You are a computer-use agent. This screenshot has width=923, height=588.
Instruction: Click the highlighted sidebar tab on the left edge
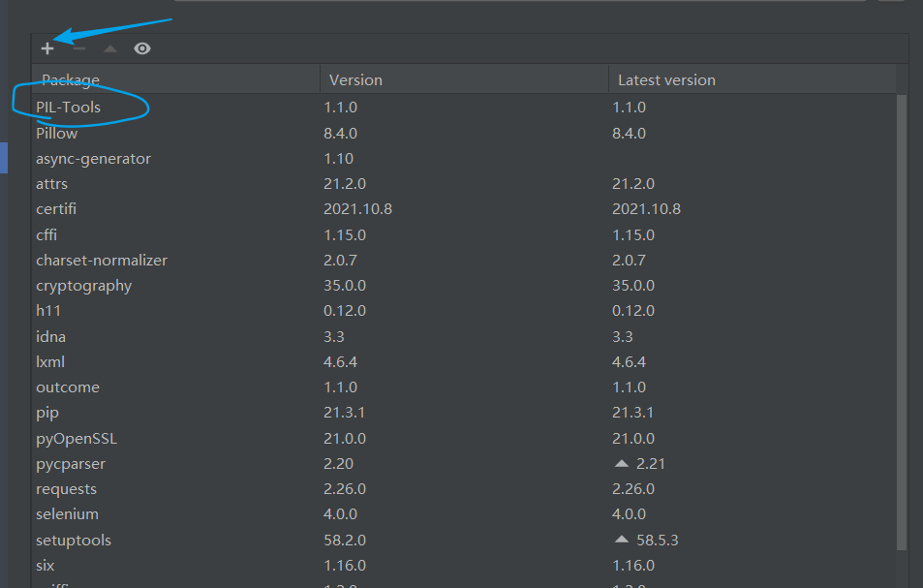(x=3, y=157)
